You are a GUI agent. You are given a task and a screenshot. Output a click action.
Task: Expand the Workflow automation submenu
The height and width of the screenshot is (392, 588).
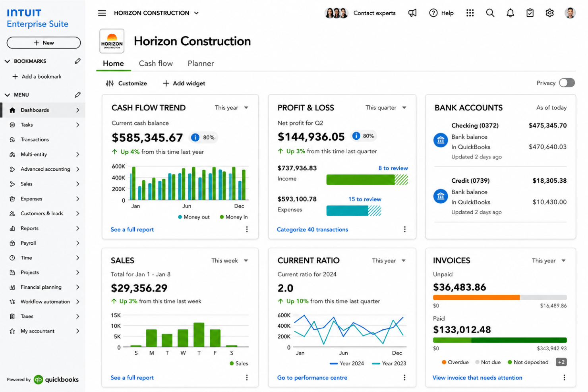pyautogui.click(x=77, y=302)
